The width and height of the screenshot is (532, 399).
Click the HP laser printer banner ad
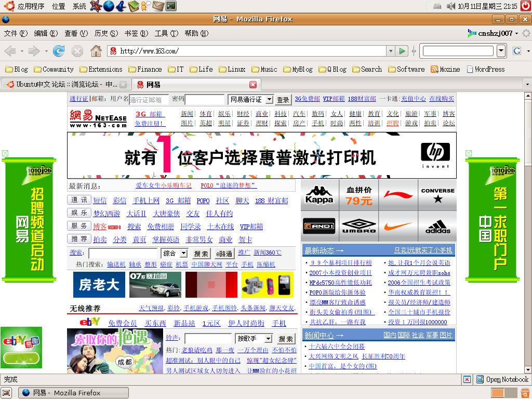click(x=262, y=155)
